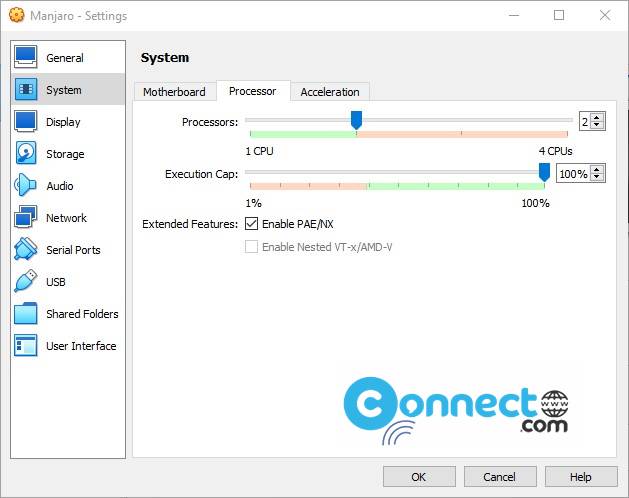Switch to the Acceleration tab

[330, 92]
